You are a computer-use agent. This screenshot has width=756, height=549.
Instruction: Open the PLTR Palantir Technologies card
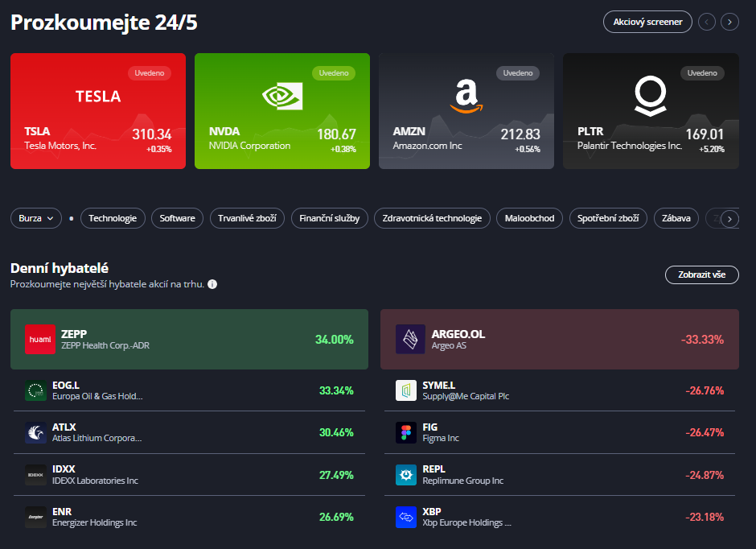651,111
